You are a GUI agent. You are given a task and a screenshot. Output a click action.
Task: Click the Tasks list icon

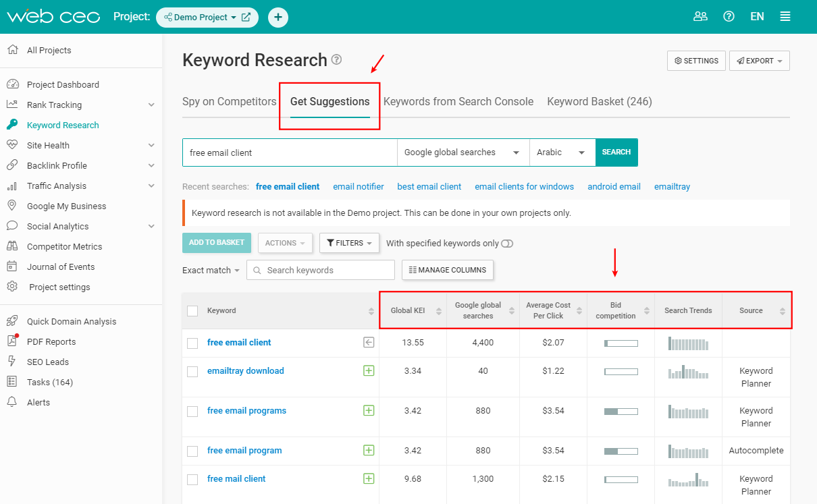tap(12, 382)
